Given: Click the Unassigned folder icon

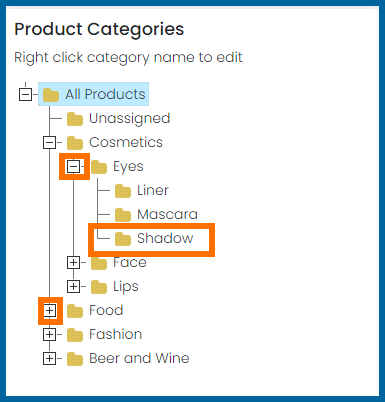Looking at the screenshot, I should pyautogui.click(x=75, y=119).
